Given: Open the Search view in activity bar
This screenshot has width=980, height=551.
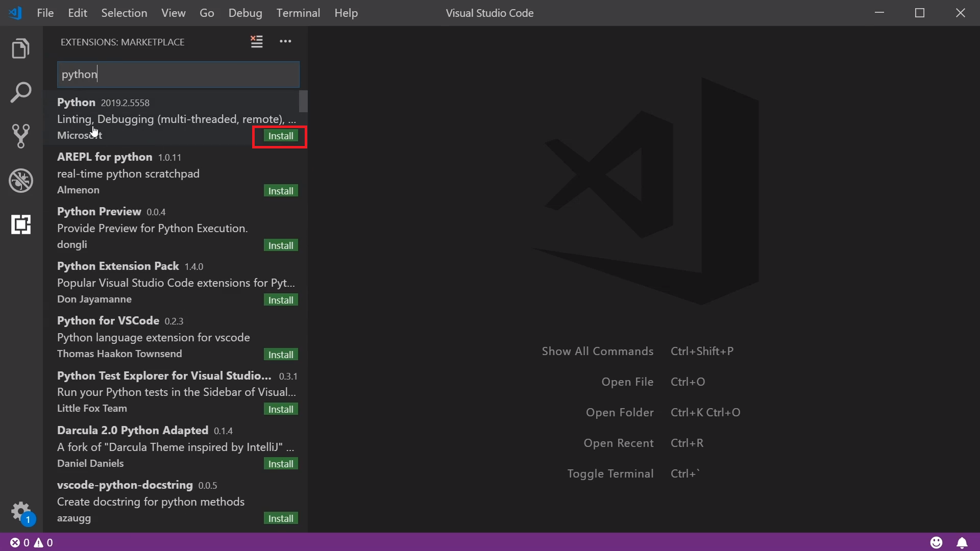Looking at the screenshot, I should [21, 92].
